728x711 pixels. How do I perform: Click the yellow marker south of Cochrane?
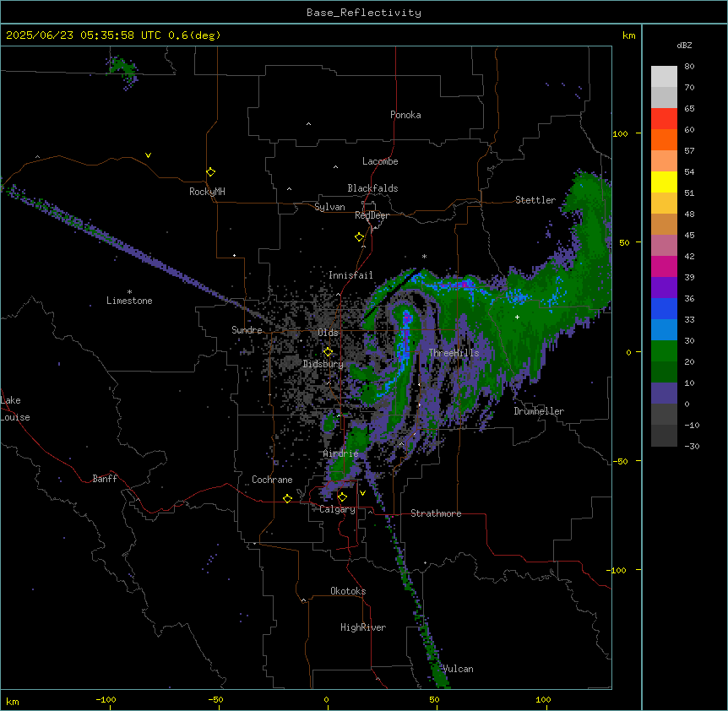[x=287, y=498]
